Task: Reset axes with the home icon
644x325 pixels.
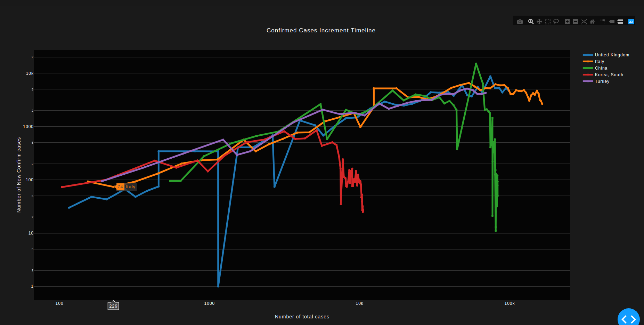Action: coord(592,22)
